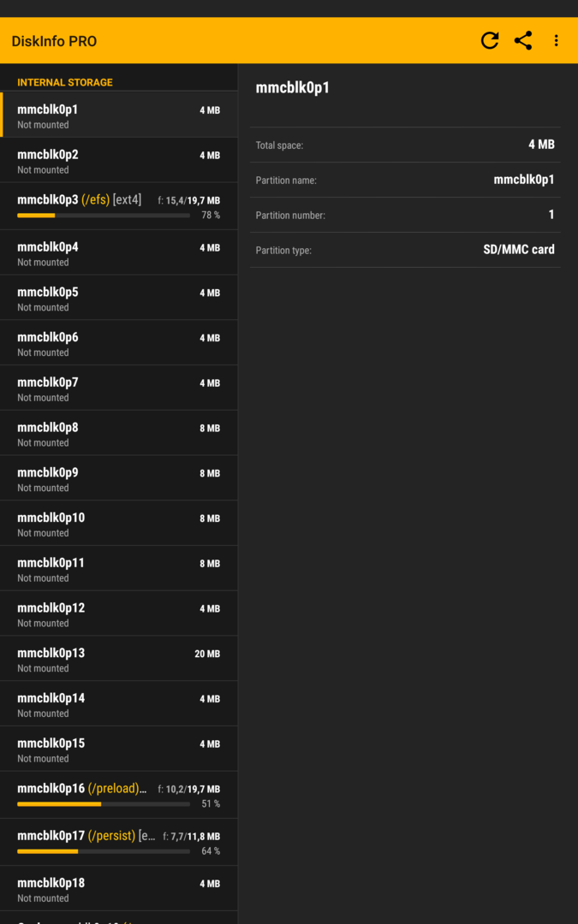Select partition mmcblk0p4
The image size is (578, 924).
(118, 252)
